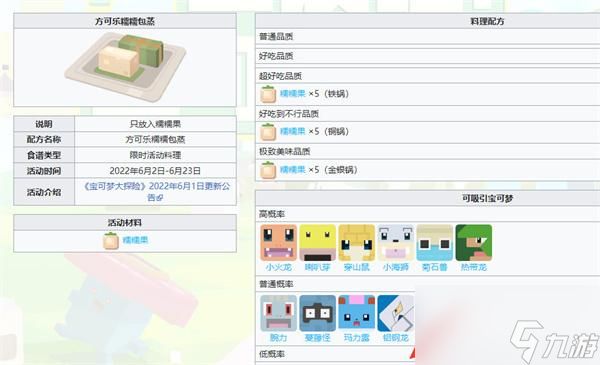The width and height of the screenshot is (600, 365).
Task: Click the 配方名称 row label
Action: click(44, 139)
